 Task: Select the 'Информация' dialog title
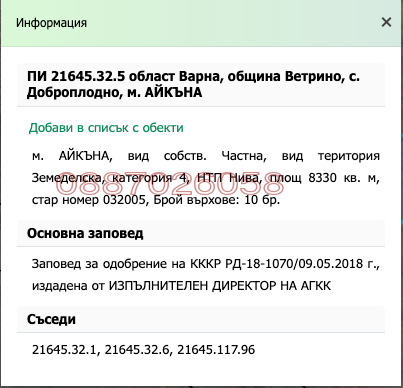click(x=51, y=23)
